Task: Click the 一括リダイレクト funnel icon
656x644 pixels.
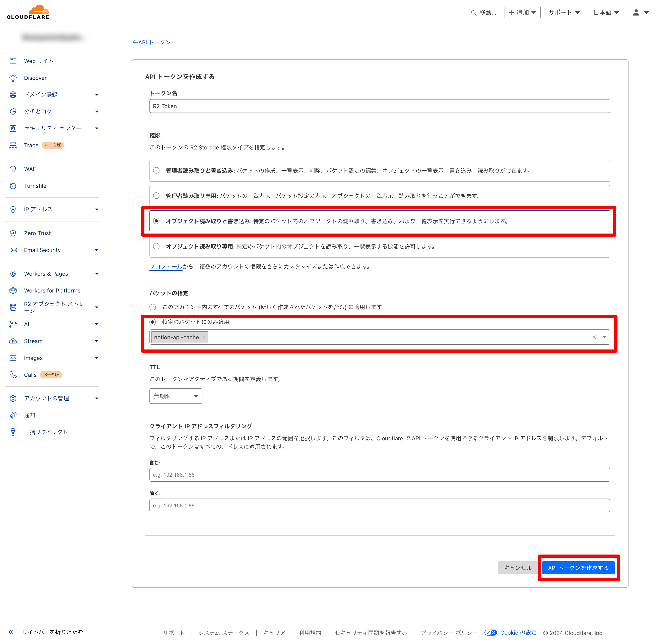Action: 13,432
